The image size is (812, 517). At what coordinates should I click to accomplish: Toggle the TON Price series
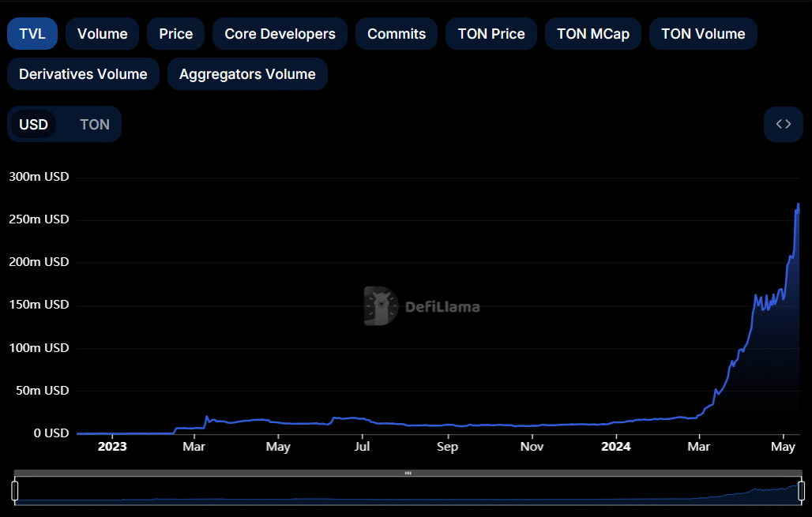(x=491, y=34)
